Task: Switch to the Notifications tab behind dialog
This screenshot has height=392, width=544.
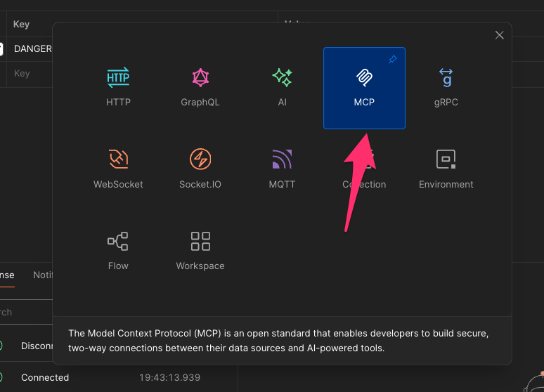Action: click(43, 275)
